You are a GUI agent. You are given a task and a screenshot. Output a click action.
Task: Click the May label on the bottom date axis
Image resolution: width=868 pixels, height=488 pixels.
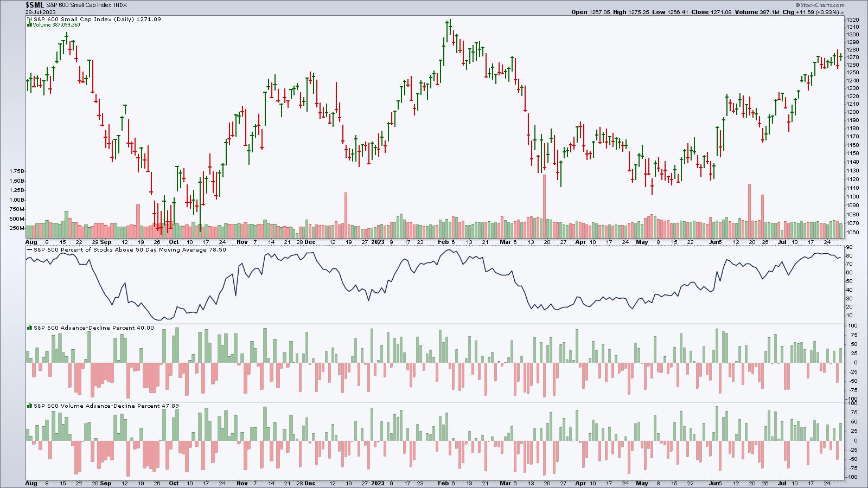(642, 483)
